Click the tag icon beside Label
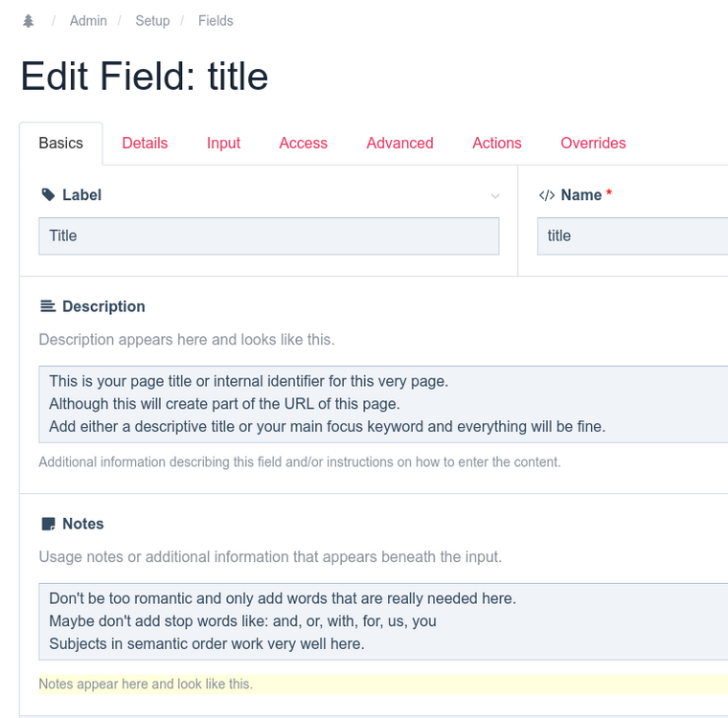The width and height of the screenshot is (728, 718). pos(48,195)
